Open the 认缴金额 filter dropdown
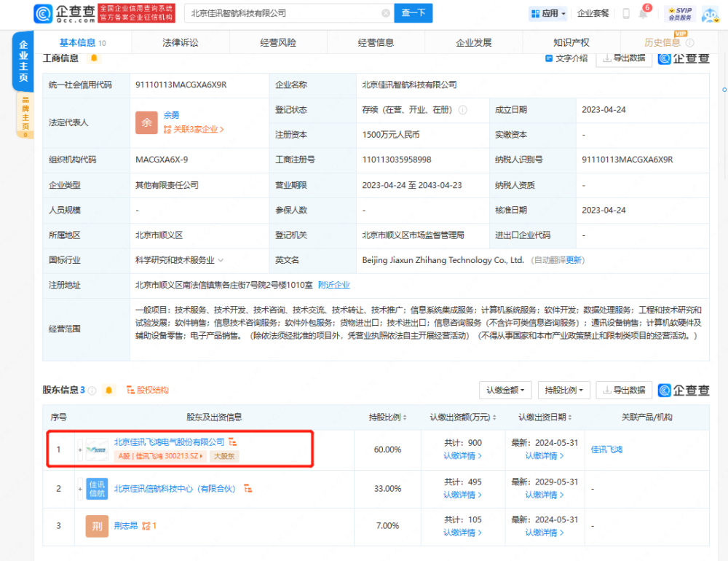 (506, 390)
